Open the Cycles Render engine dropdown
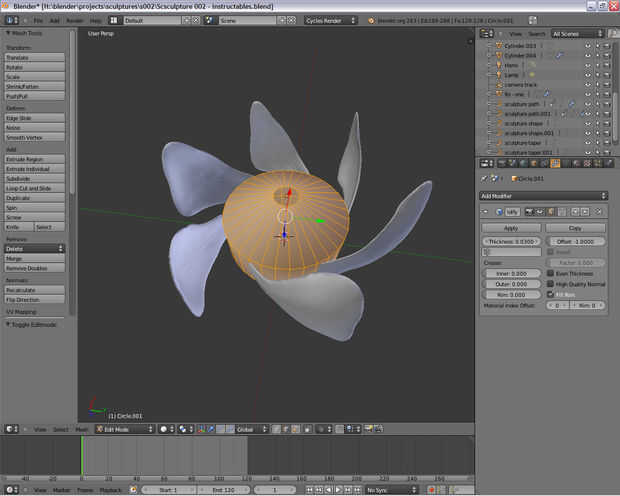620x496 pixels. 333,20
